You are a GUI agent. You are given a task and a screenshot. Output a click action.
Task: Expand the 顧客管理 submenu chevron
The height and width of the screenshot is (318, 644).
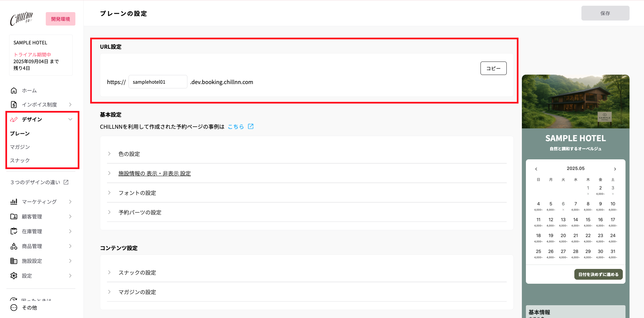click(70, 216)
